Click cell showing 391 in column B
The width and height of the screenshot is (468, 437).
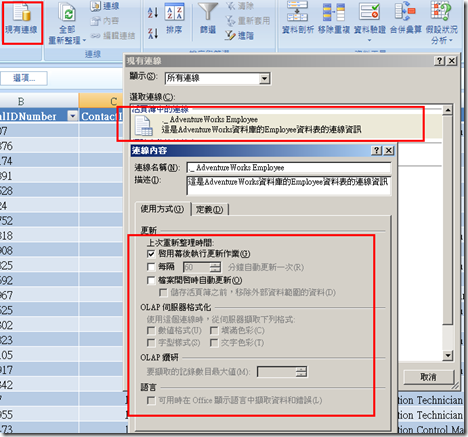tap(39, 176)
